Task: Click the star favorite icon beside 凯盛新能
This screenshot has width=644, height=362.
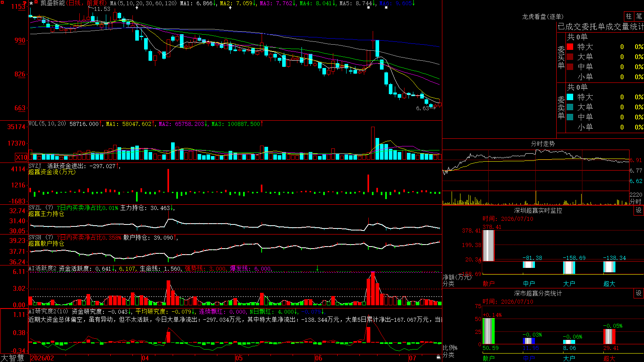Action: (31, 3)
